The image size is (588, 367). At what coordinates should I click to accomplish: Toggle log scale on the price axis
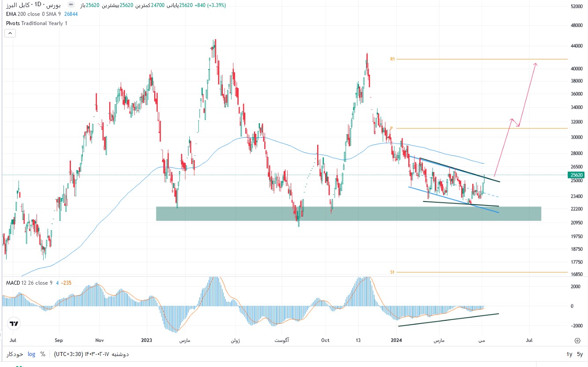(x=31, y=354)
